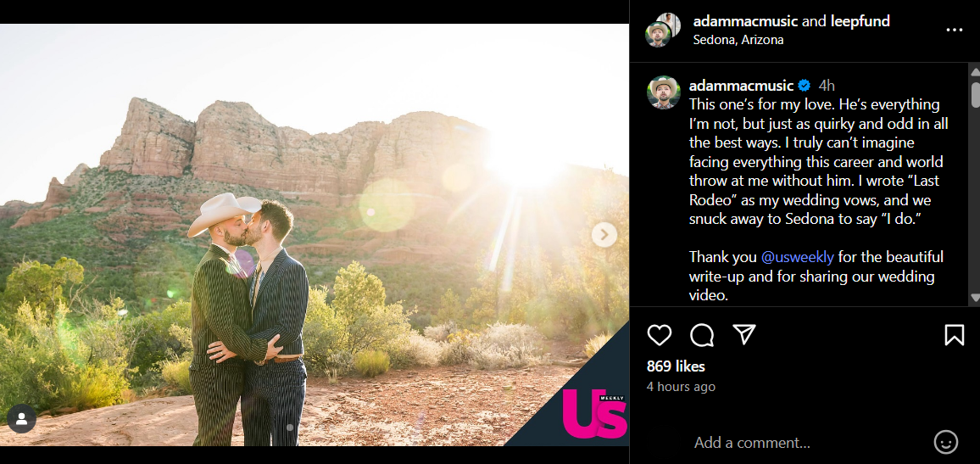
Task: Show tagged people icon on photo
Action: pyautogui.click(x=21, y=419)
